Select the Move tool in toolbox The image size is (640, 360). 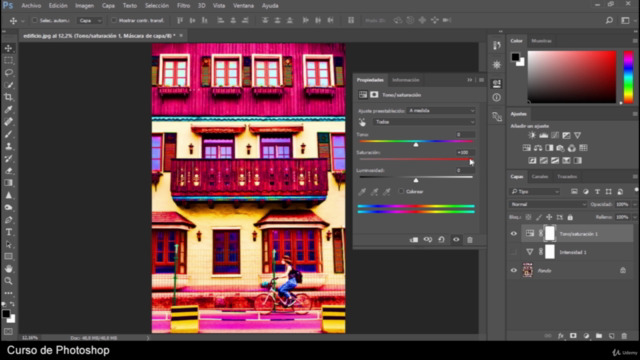(x=9, y=48)
